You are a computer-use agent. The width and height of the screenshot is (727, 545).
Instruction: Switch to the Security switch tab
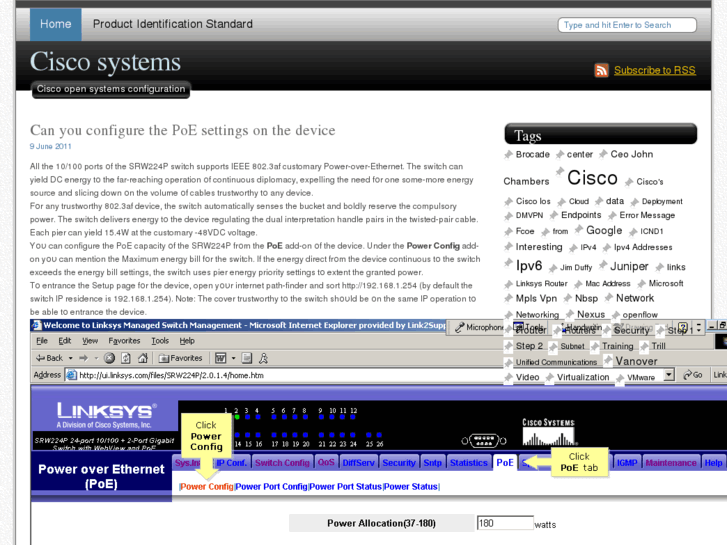pos(399,462)
